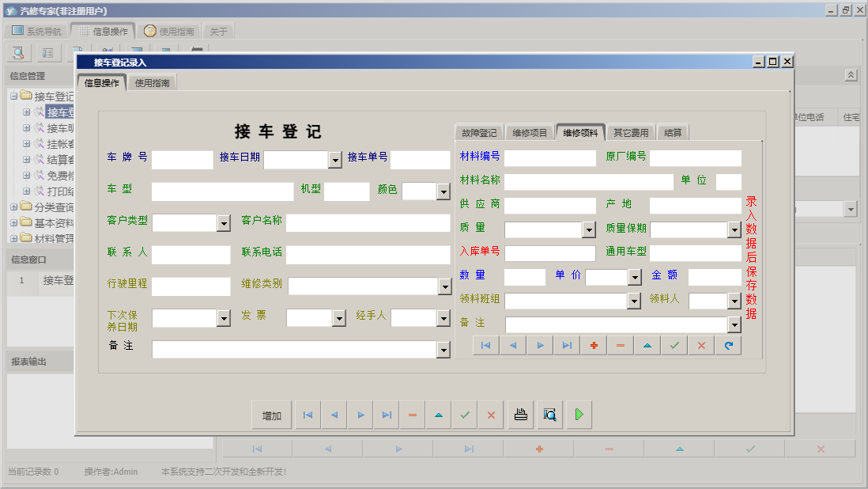Add a material record with the red plus icon

click(x=595, y=345)
